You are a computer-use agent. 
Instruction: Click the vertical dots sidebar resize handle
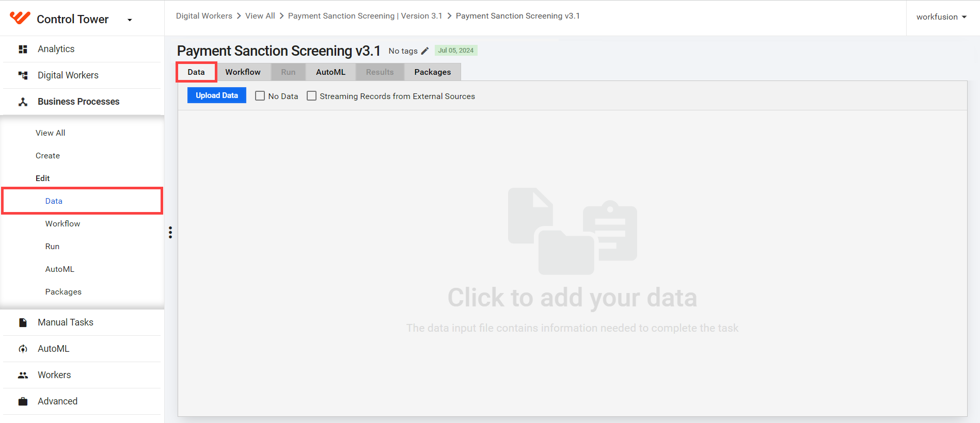170,232
